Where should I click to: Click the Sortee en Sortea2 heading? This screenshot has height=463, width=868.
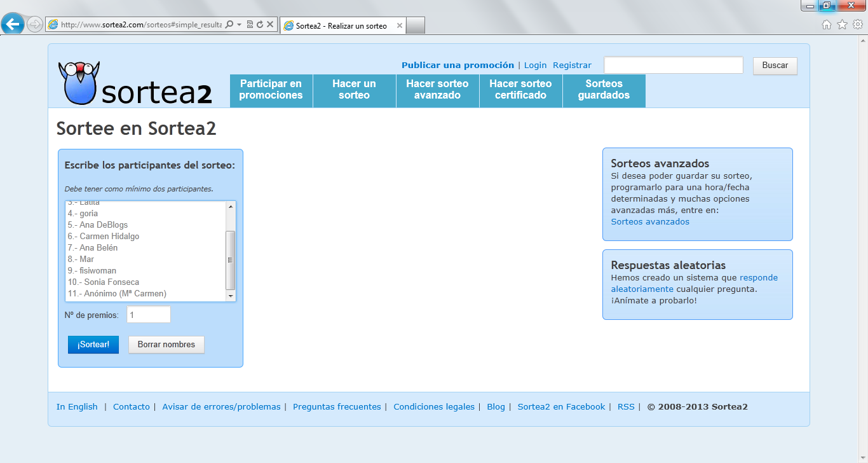point(137,128)
